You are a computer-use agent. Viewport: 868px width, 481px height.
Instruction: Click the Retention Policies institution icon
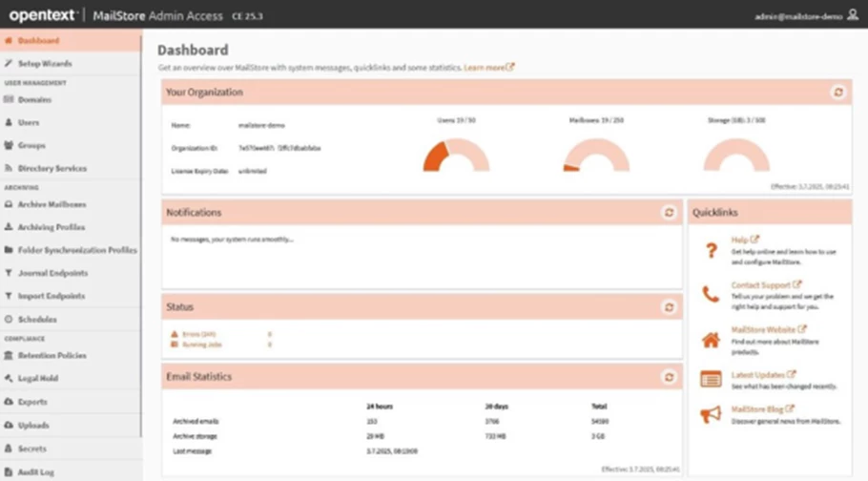point(9,355)
